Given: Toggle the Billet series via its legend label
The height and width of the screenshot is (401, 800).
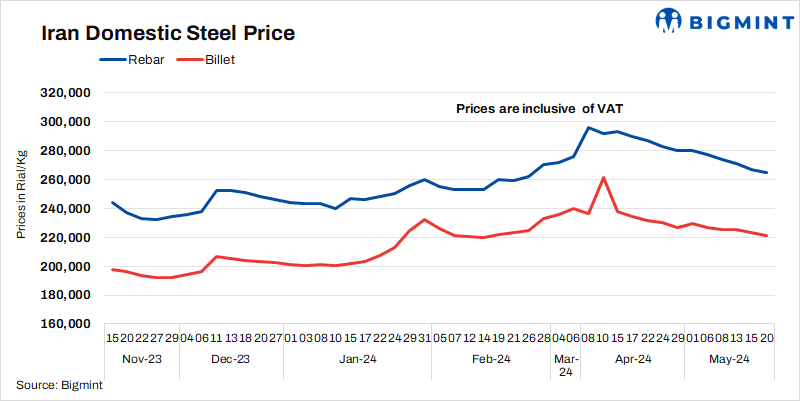Looking at the screenshot, I should click(x=219, y=60).
